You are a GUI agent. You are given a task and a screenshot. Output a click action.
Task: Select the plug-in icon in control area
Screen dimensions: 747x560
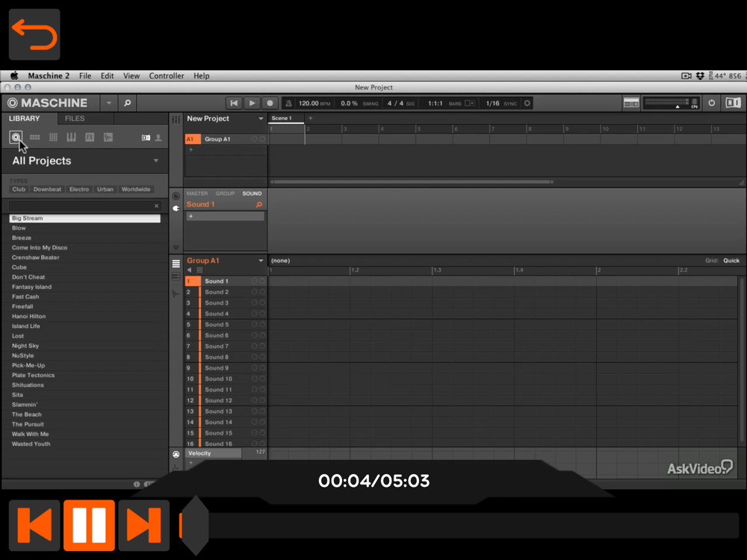coord(176,208)
